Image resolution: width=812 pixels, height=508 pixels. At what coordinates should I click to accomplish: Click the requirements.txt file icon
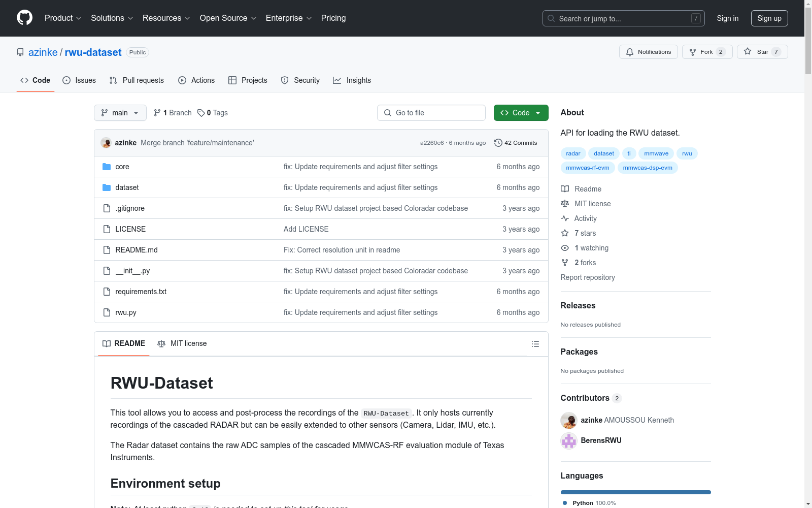[x=107, y=292]
